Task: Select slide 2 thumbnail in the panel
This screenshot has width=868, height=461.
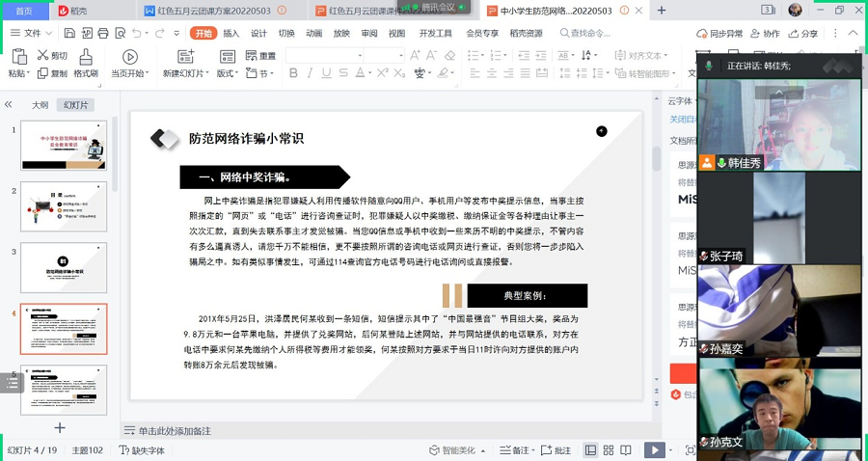Action: tap(64, 206)
